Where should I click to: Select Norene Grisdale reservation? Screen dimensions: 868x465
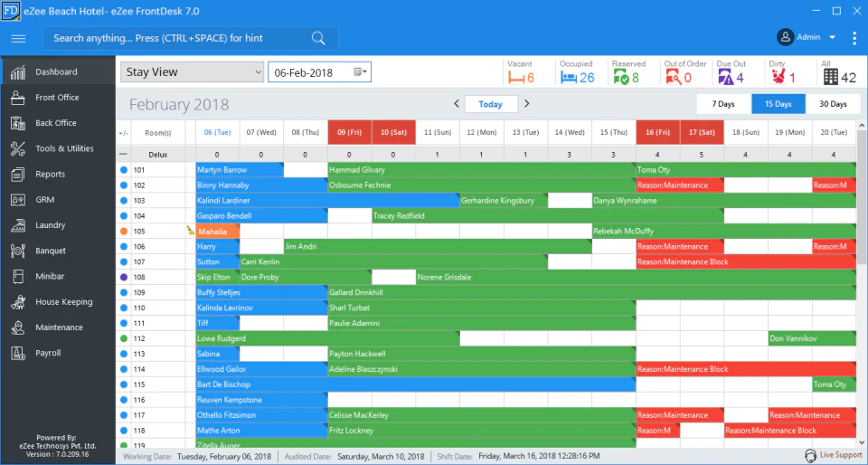pyautogui.click(x=636, y=278)
